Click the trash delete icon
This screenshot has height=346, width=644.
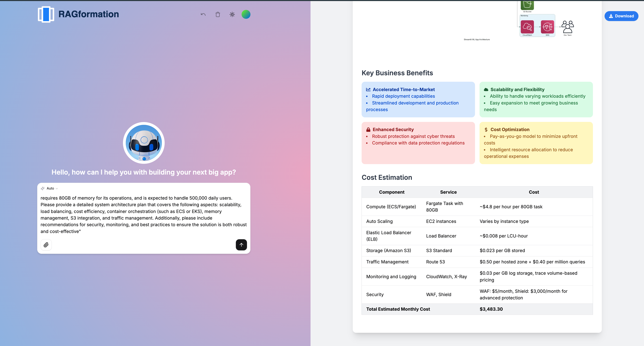tap(218, 15)
